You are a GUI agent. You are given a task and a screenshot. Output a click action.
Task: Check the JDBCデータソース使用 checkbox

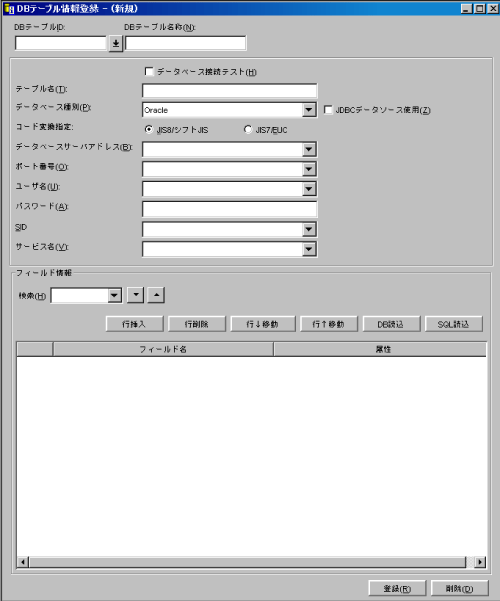tap(328, 110)
